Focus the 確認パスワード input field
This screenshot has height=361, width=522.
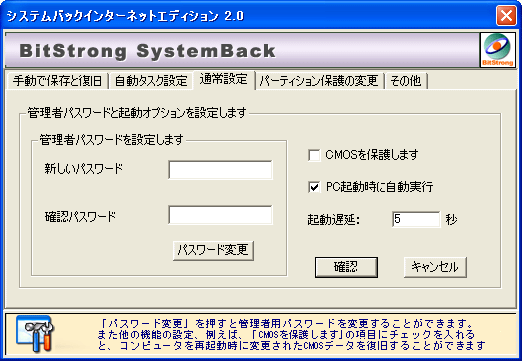[220, 215]
